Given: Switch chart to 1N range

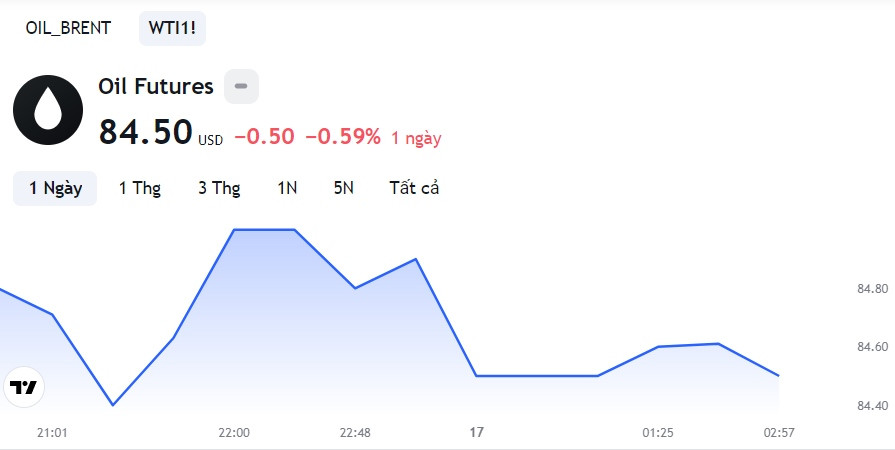Looking at the screenshot, I should 287,188.
